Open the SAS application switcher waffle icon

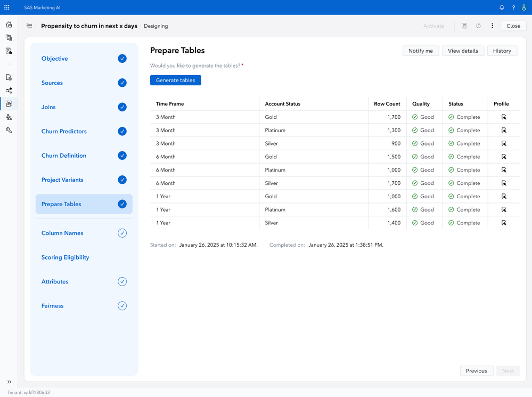6,7
